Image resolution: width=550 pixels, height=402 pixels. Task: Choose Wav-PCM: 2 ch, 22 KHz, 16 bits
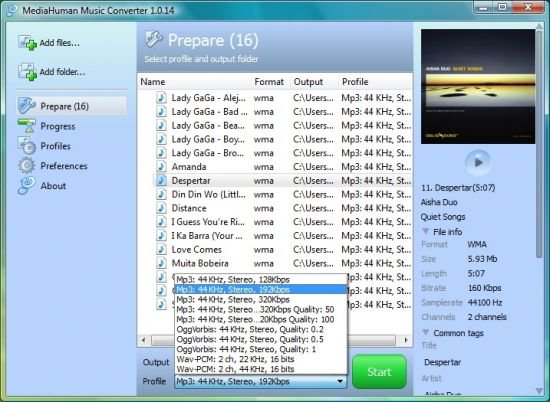point(261,359)
